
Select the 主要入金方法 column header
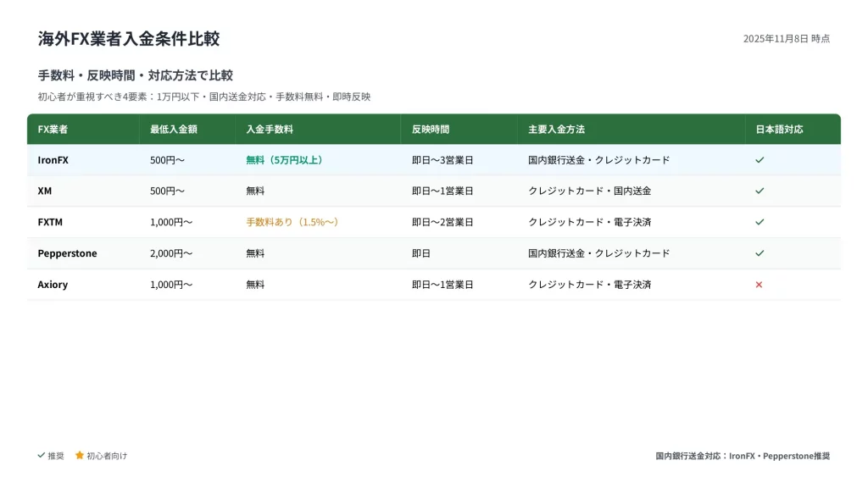pyautogui.click(x=556, y=130)
